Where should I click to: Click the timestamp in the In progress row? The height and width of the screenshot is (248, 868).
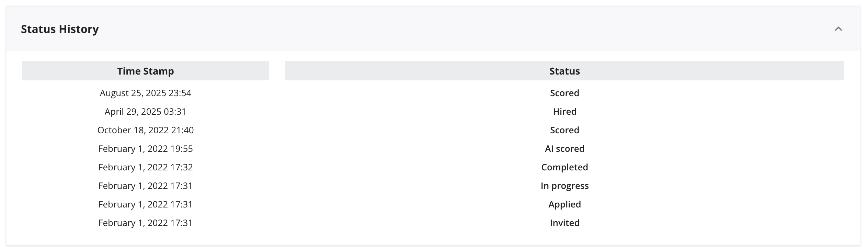click(145, 186)
